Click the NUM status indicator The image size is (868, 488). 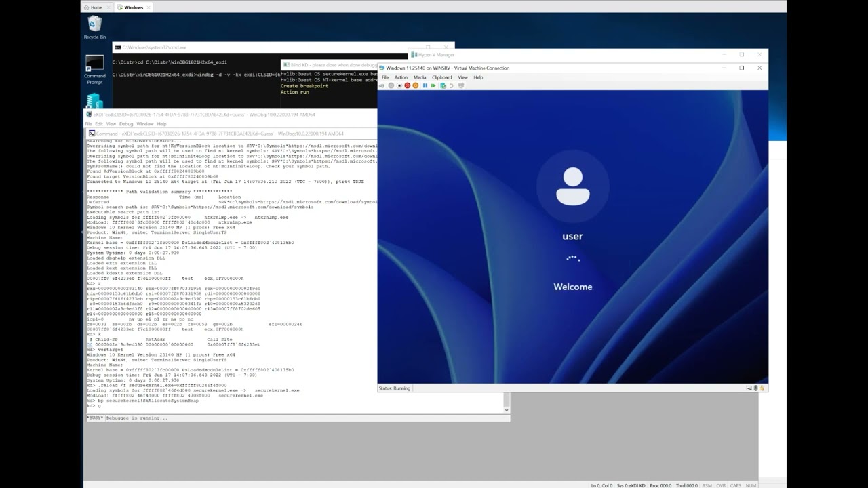tap(751, 485)
